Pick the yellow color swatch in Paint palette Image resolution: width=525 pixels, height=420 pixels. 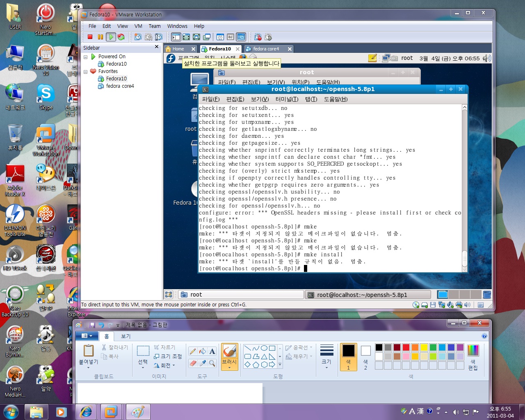[x=424, y=347]
